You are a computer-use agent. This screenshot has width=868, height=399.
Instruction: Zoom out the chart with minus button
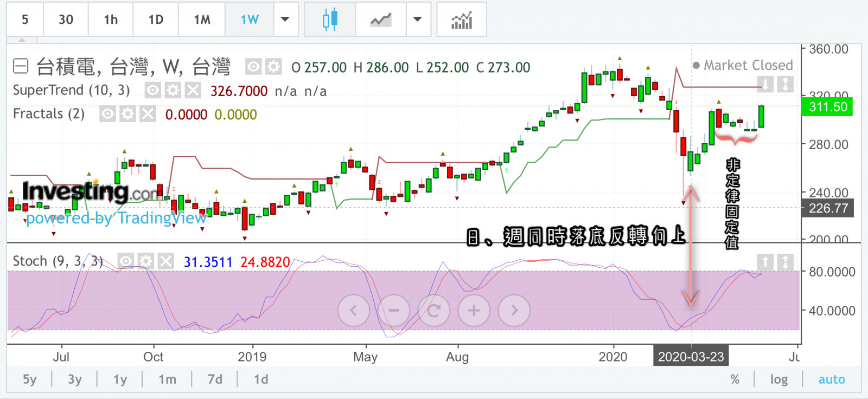394,311
